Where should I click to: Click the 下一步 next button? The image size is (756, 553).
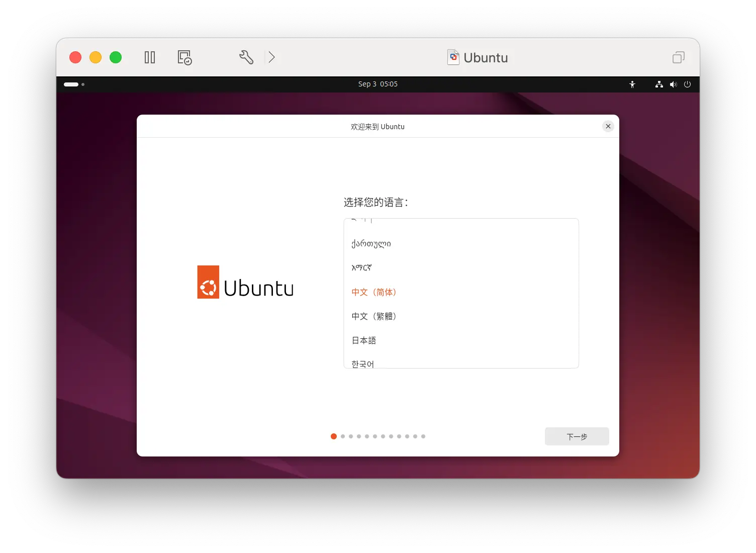click(577, 436)
